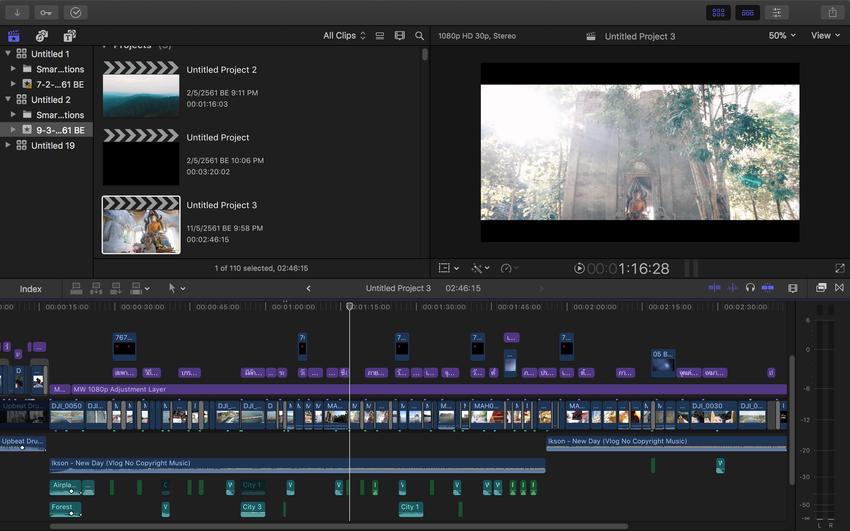This screenshot has height=531, width=850.
Task: Enter full screen viewer playback
Action: click(x=840, y=268)
